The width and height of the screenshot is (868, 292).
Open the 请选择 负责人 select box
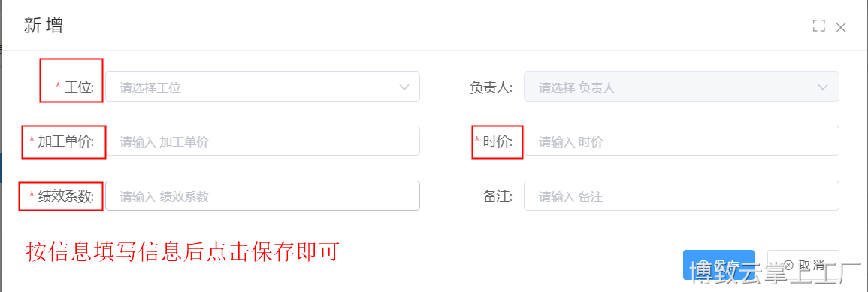coord(682,87)
